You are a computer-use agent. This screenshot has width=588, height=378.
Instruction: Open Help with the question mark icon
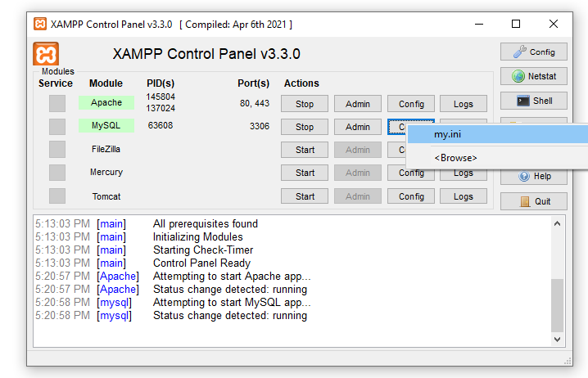coord(534,176)
